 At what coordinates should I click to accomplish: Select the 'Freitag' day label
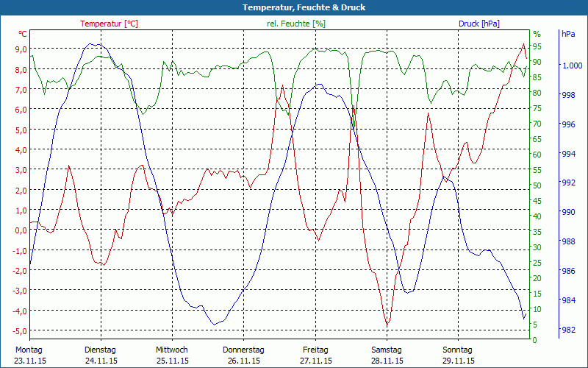pos(315,350)
